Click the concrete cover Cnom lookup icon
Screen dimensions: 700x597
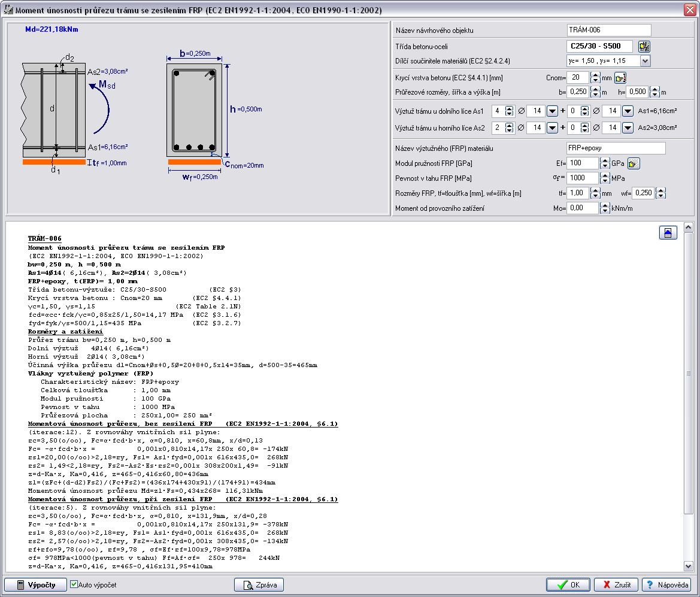620,77
